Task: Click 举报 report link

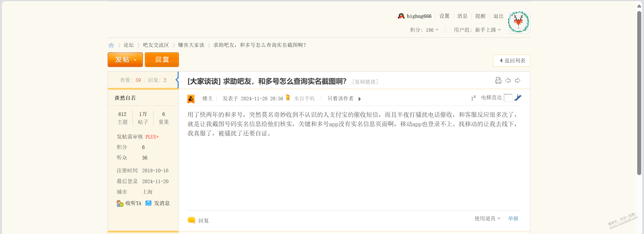Action: pos(513,218)
